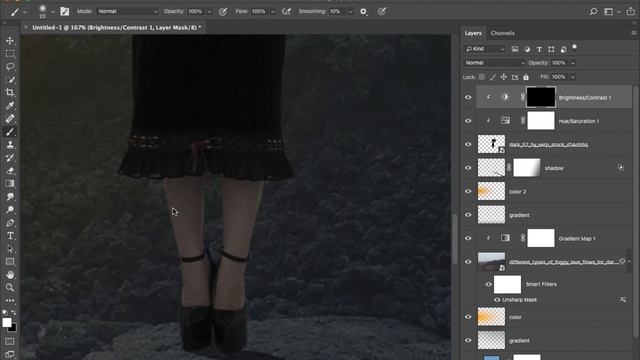640x360 pixels.
Task: Toggle the layer filtering on/off switch
Action: pyautogui.click(x=574, y=47)
